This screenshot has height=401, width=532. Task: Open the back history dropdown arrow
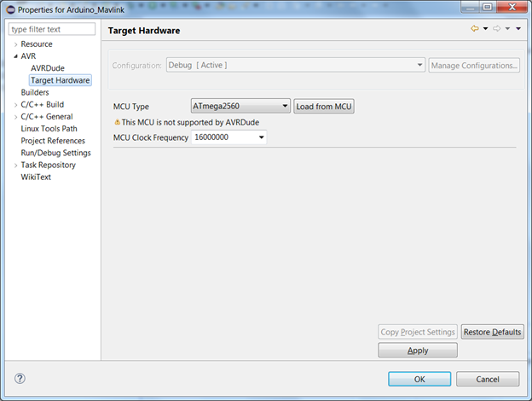[x=485, y=29]
